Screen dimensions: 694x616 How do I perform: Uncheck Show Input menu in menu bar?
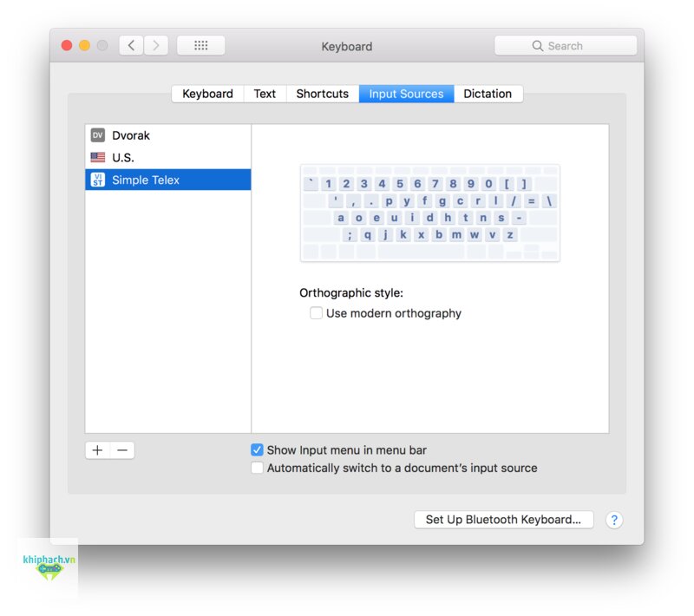(257, 449)
